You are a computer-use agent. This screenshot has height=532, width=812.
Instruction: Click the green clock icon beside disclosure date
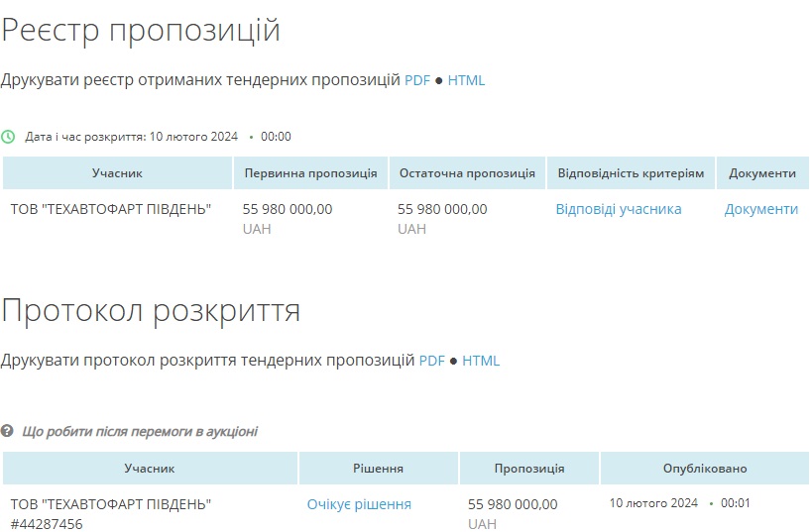pyautogui.click(x=8, y=137)
